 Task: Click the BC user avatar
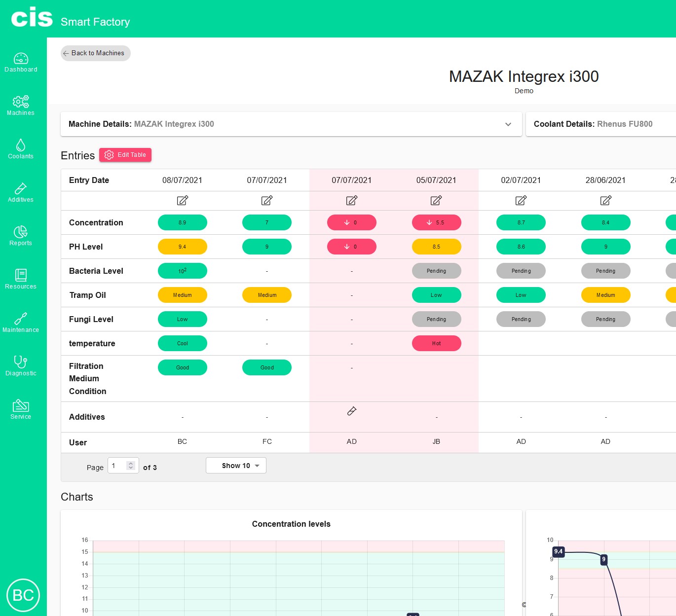(x=23, y=595)
